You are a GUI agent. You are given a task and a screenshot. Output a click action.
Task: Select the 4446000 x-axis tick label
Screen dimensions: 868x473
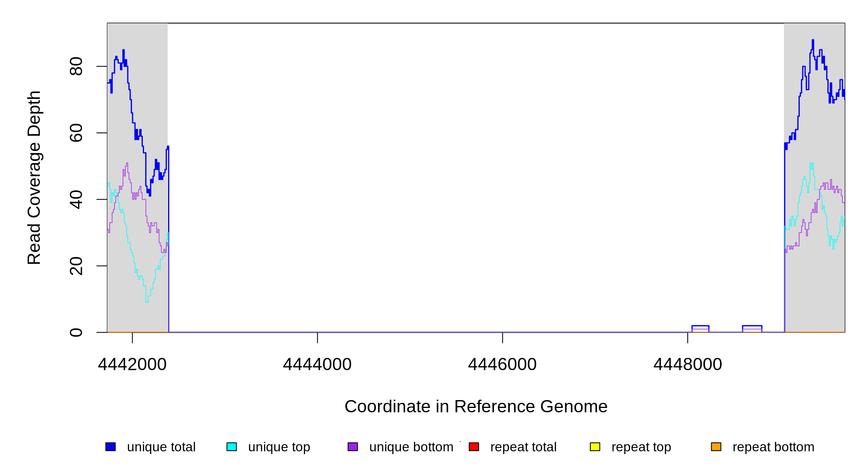click(502, 364)
